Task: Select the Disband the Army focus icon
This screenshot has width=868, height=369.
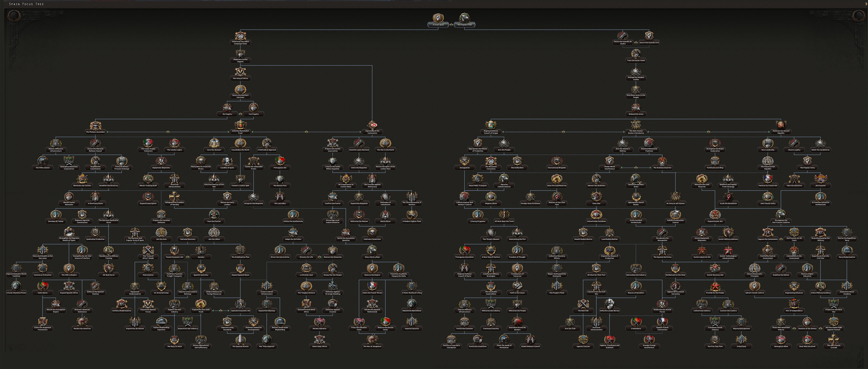Action: tap(636, 108)
